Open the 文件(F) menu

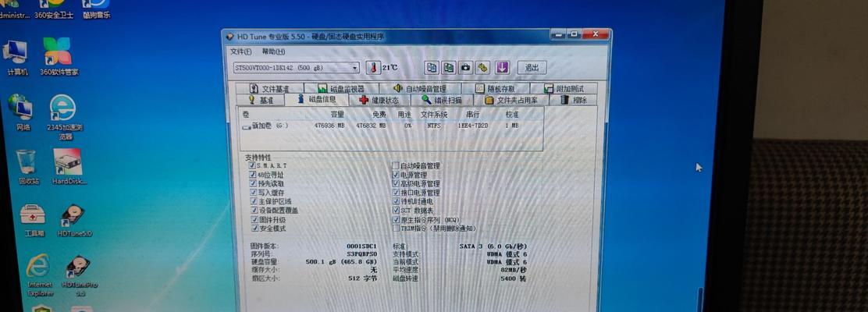pos(240,51)
